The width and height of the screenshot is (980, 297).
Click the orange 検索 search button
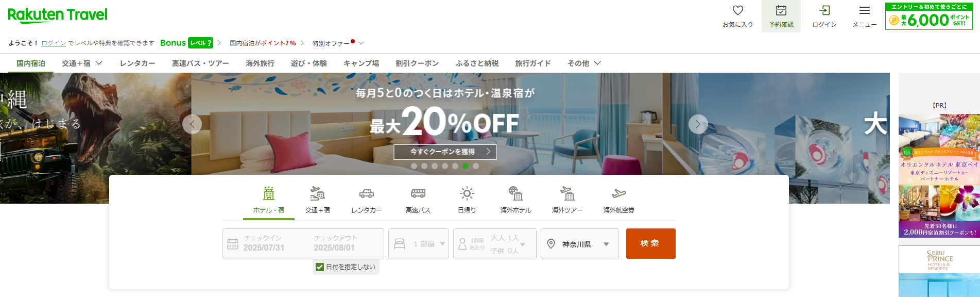click(x=650, y=243)
